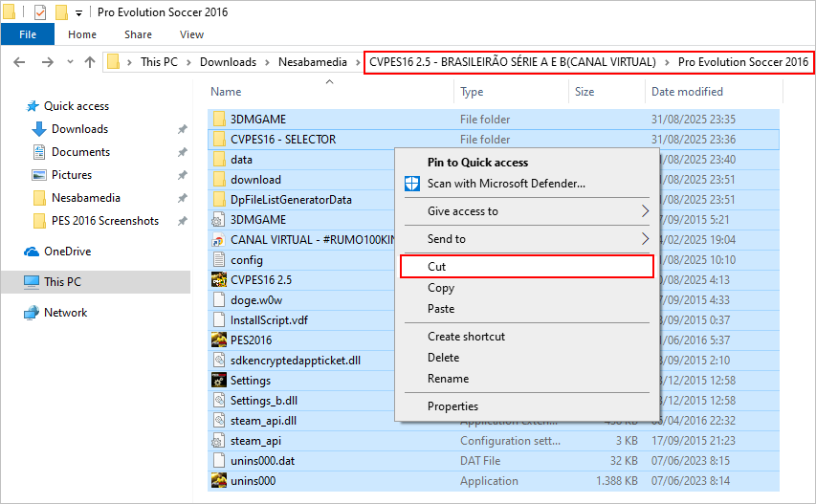Click the config text file icon
816x504 pixels.
219,260
